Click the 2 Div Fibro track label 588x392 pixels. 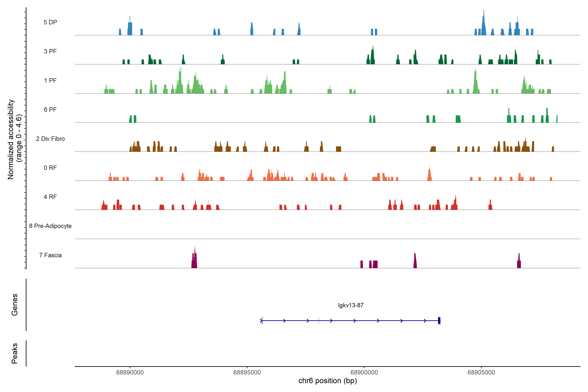50,139
